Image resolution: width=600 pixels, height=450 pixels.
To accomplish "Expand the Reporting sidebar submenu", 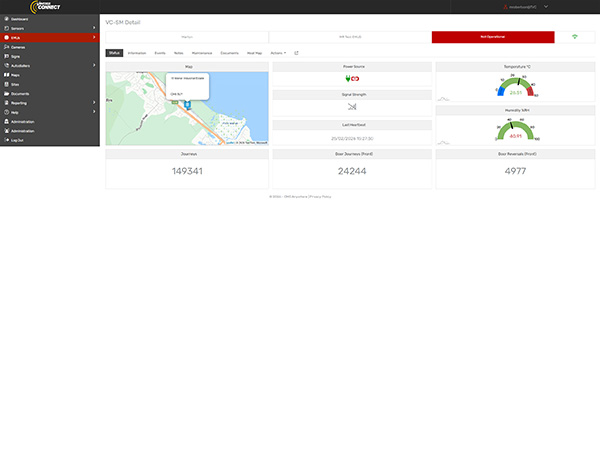I will point(94,102).
